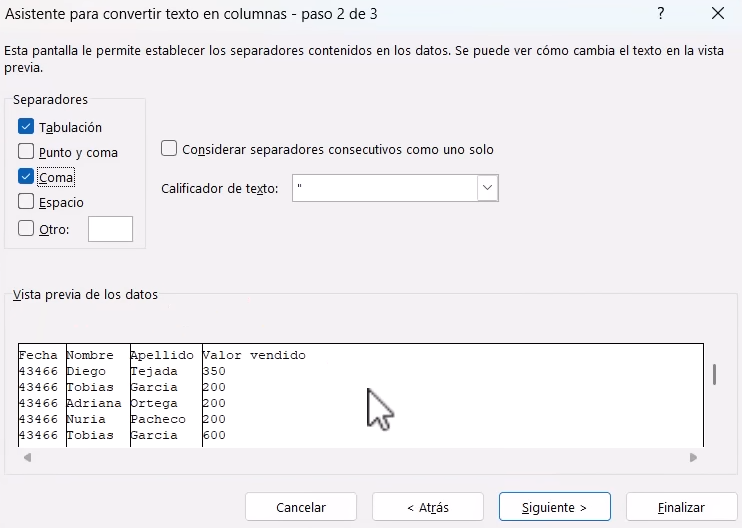The width and height of the screenshot is (742, 528).
Task: Click the Nuria cell in the preview
Action: (86, 419)
